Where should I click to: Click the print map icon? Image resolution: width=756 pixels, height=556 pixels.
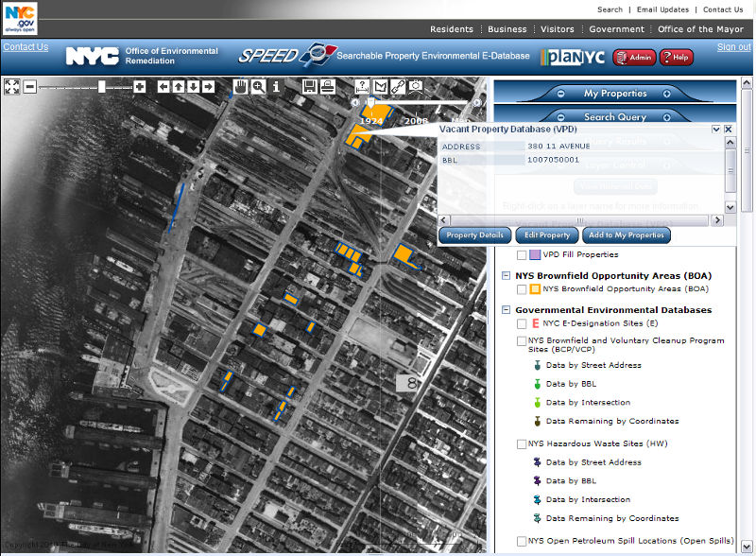pos(328,86)
